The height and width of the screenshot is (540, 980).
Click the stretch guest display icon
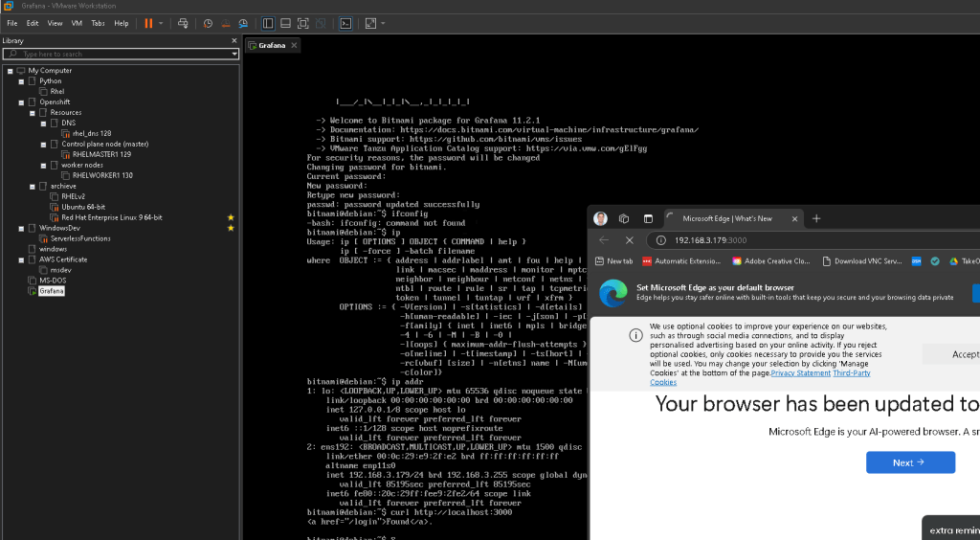tap(370, 23)
